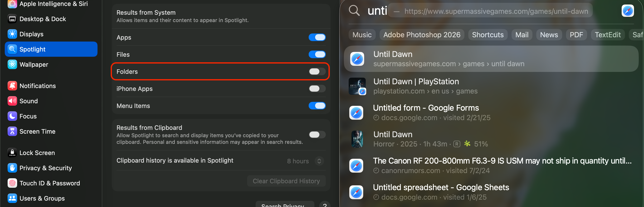
Task: Open the Sound settings pane
Action: [x=51, y=101]
